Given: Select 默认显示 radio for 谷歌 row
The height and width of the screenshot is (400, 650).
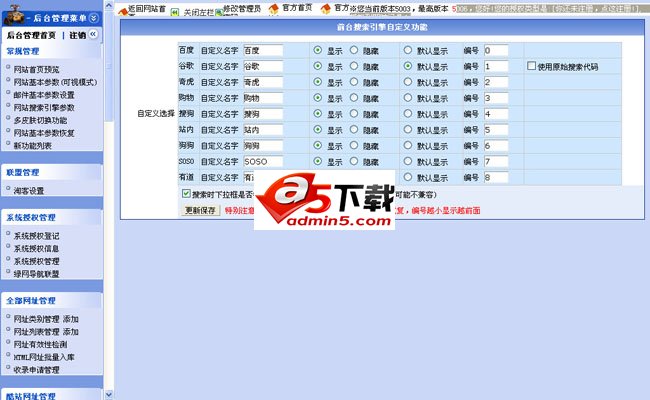Looking at the screenshot, I should click(407, 66).
